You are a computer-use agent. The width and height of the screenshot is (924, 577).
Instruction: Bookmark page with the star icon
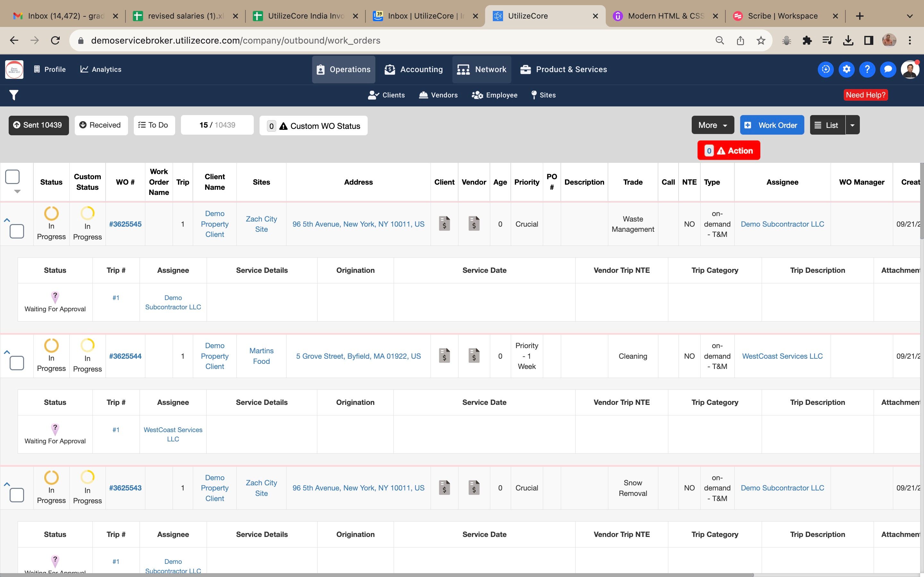pos(761,40)
